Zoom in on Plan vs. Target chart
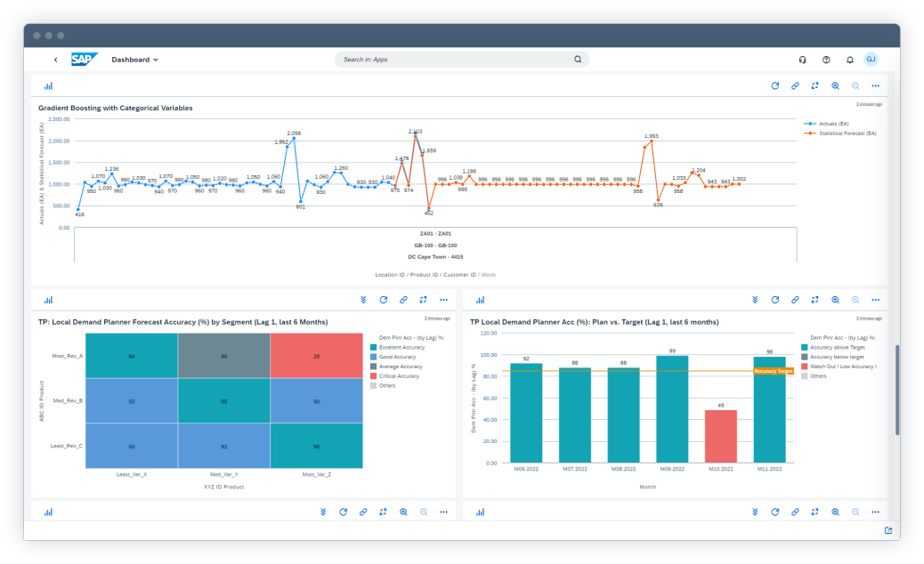This screenshot has height=564, width=924. [x=835, y=300]
